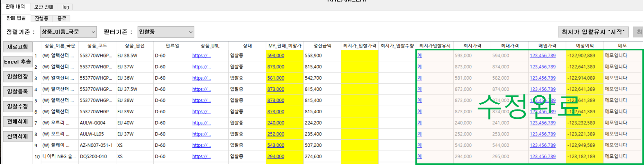Viewport: 644px width, 165px height.
Task: Click the 입찰연장 button
Action: (x=18, y=77)
